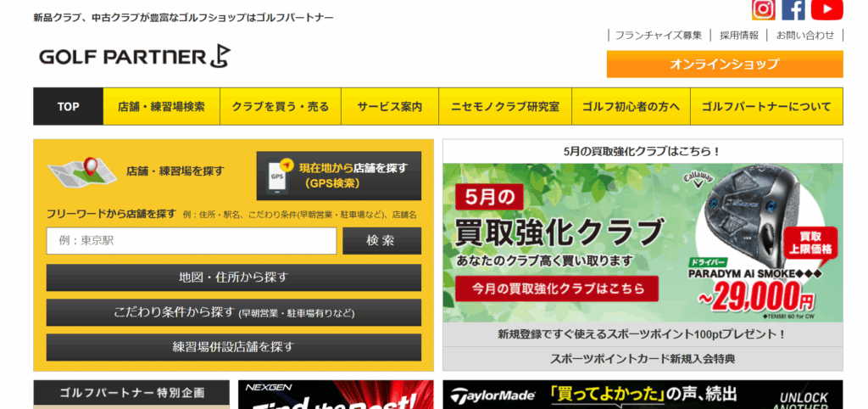Open the TaylorMade 買ってよかった banner
Screen dimensions: 868x409
pyautogui.click(x=643, y=394)
